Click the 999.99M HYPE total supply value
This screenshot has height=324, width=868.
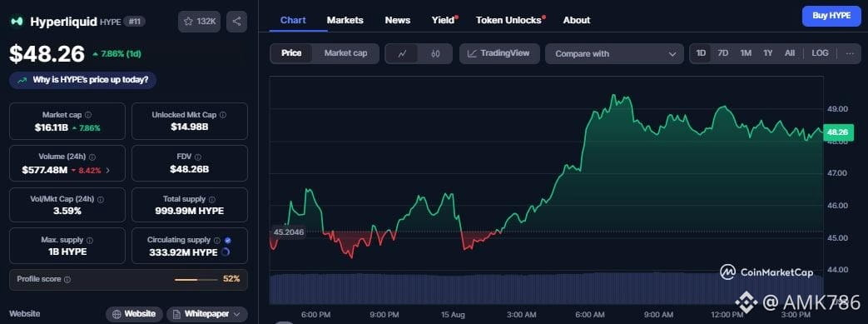189,211
